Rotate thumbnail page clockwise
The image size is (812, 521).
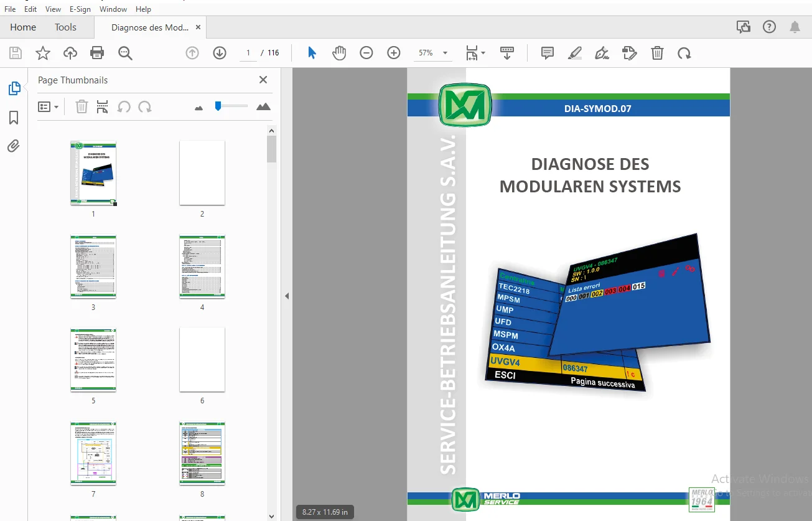point(145,107)
